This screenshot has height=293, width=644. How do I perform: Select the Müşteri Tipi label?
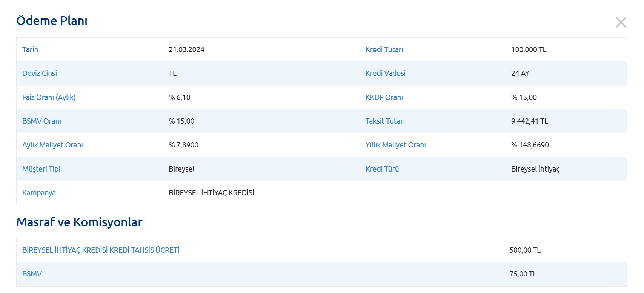coord(41,169)
